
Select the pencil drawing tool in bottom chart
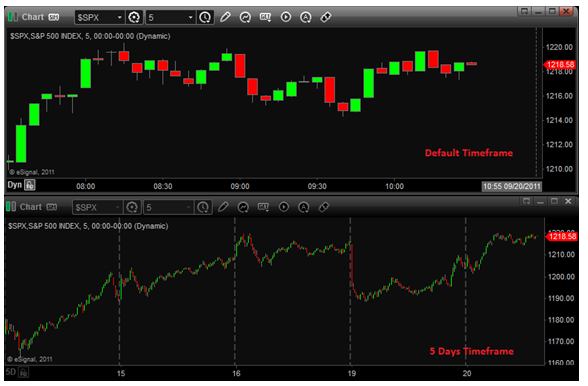(223, 207)
